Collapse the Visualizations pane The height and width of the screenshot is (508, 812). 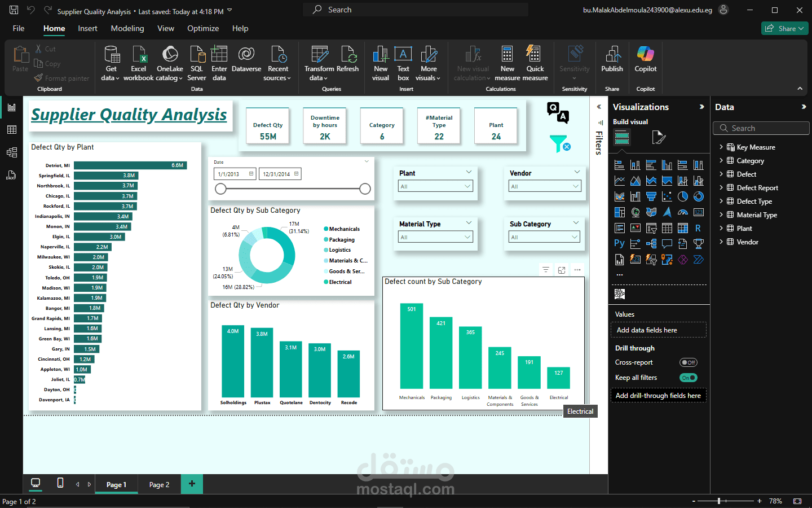701,107
